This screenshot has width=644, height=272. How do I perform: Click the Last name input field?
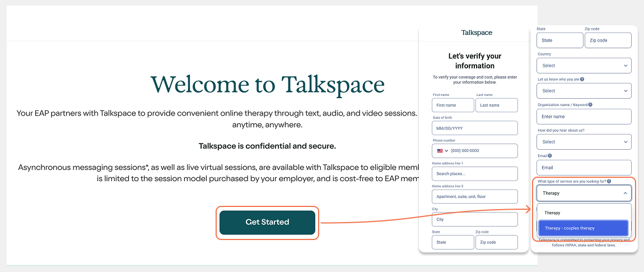pyautogui.click(x=496, y=105)
